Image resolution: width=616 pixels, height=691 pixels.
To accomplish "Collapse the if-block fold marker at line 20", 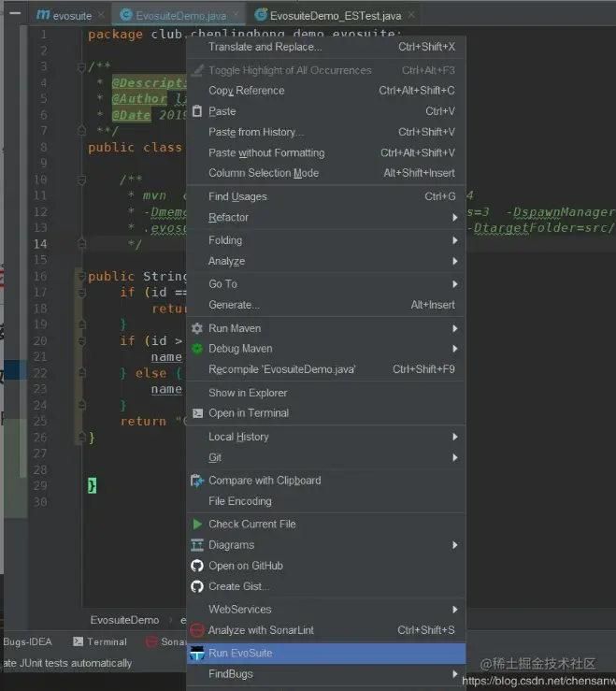I will pyautogui.click(x=81, y=341).
